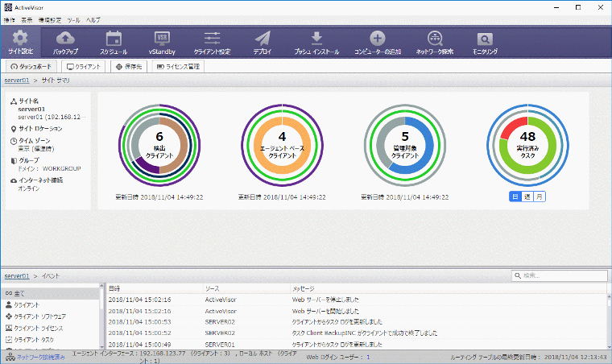Launch the vStandby tool

162,42
